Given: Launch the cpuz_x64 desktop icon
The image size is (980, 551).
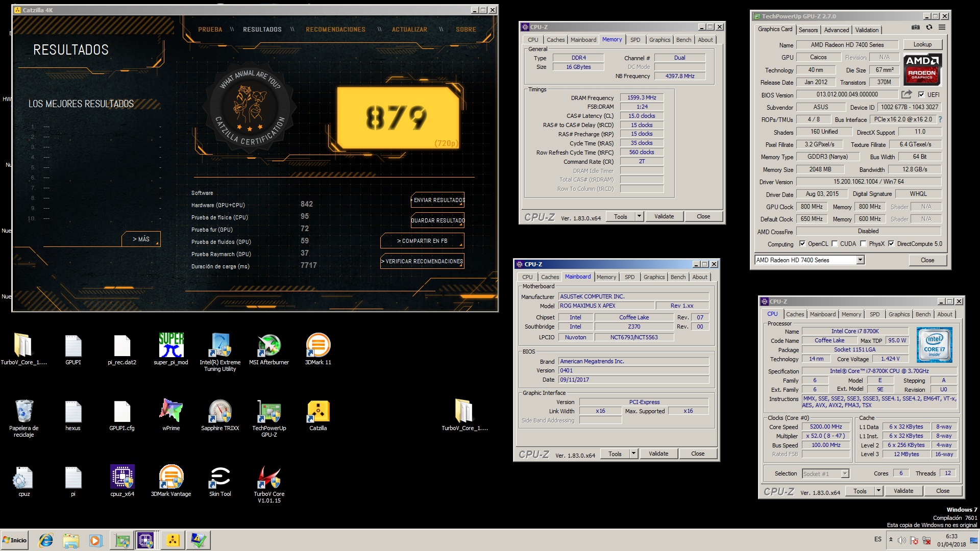Looking at the screenshot, I should 122,481.
